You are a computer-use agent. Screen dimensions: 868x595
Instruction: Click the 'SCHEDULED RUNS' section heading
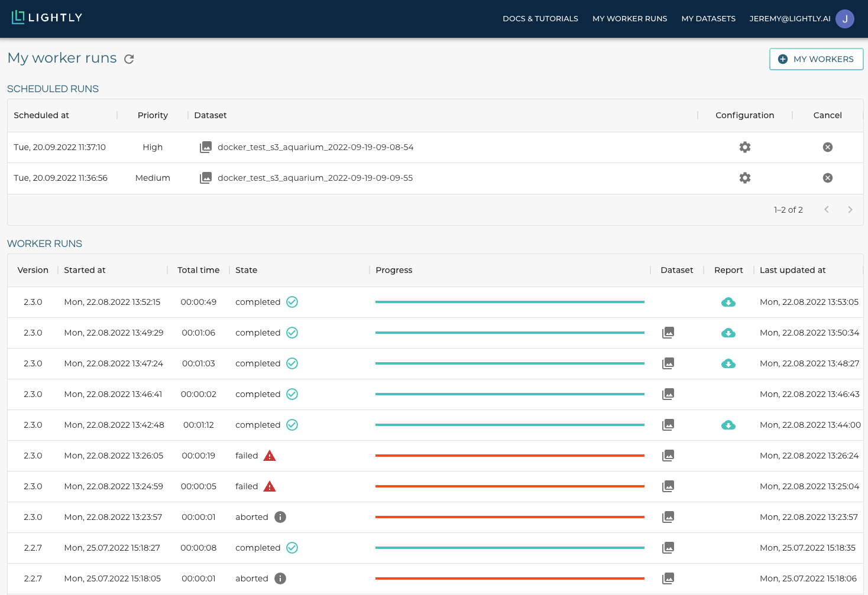tap(53, 89)
